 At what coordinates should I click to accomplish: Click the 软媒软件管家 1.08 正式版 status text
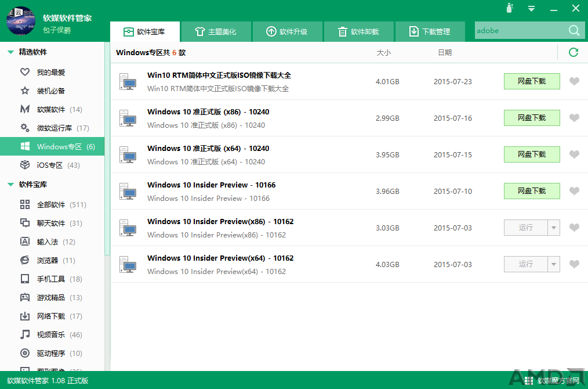point(48,381)
